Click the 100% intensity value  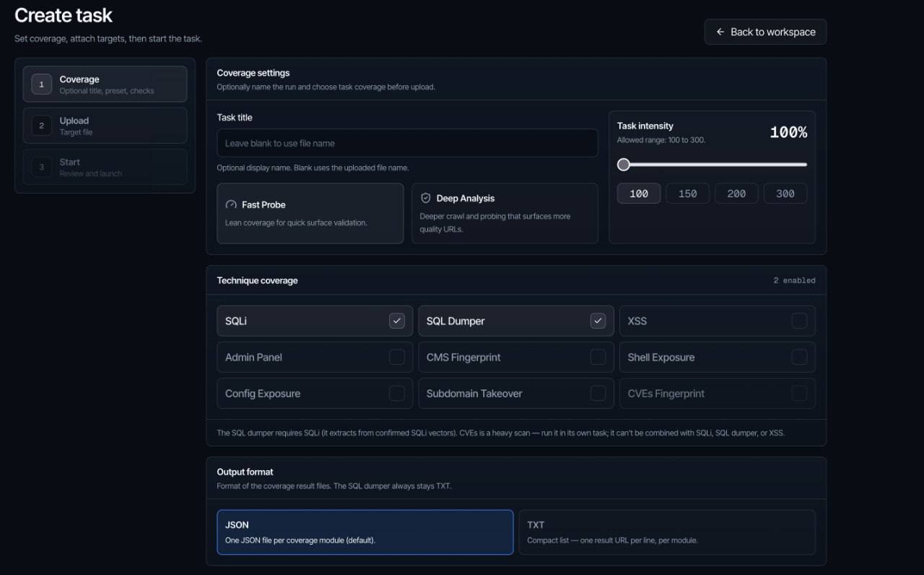[788, 132]
